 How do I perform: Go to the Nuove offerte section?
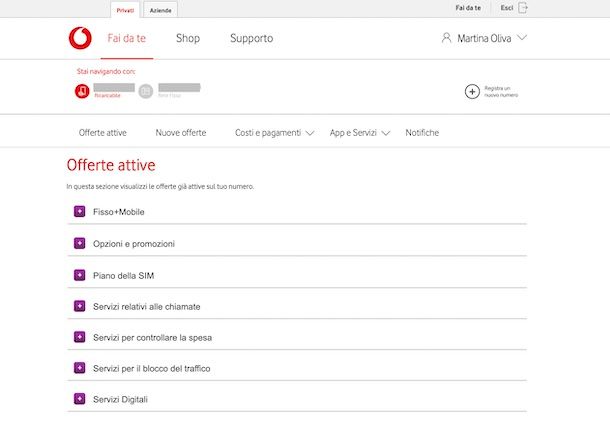181,133
